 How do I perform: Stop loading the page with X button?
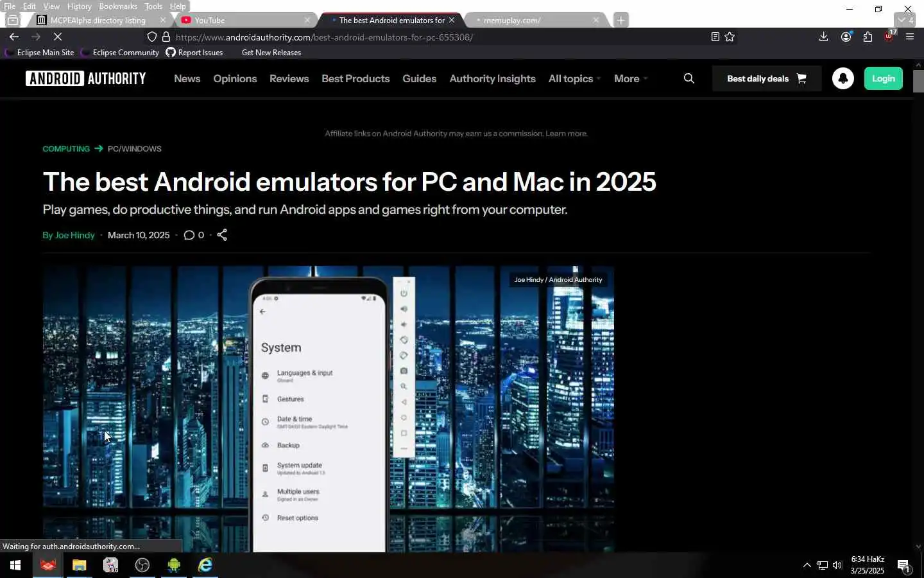point(57,37)
